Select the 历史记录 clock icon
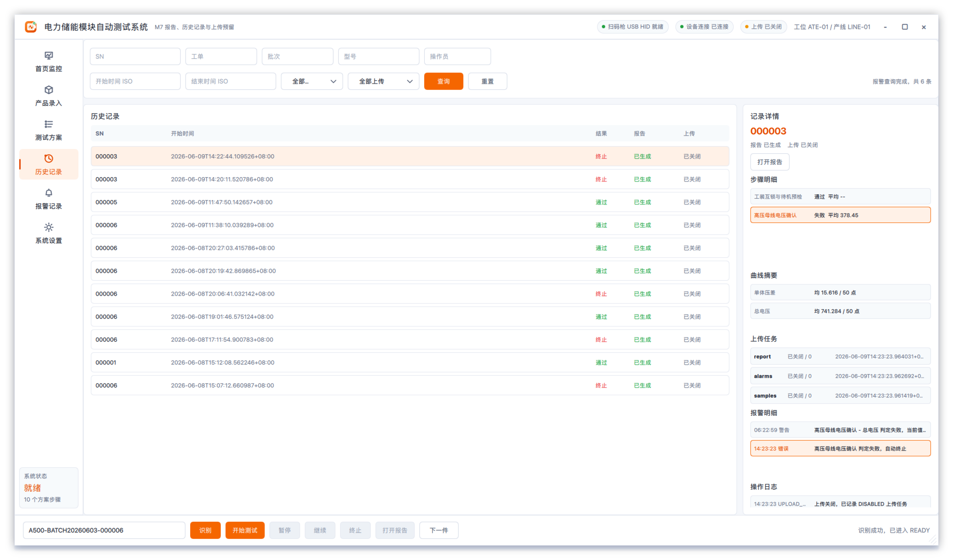 49,159
